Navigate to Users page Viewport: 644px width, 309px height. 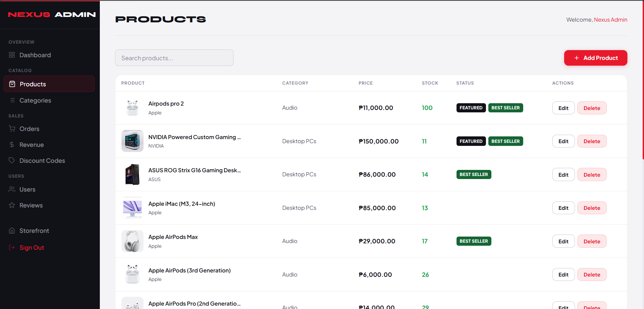pyautogui.click(x=49, y=189)
